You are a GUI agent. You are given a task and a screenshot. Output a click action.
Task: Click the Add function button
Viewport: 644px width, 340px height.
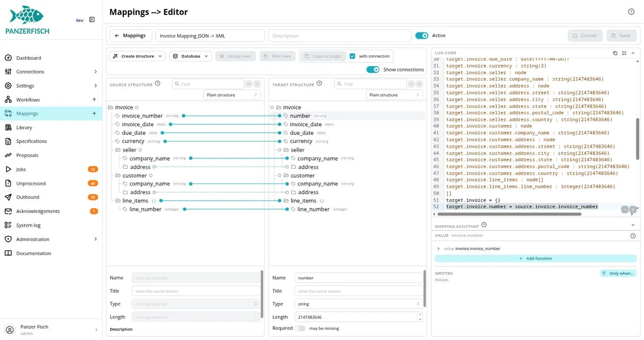pyautogui.click(x=536, y=259)
